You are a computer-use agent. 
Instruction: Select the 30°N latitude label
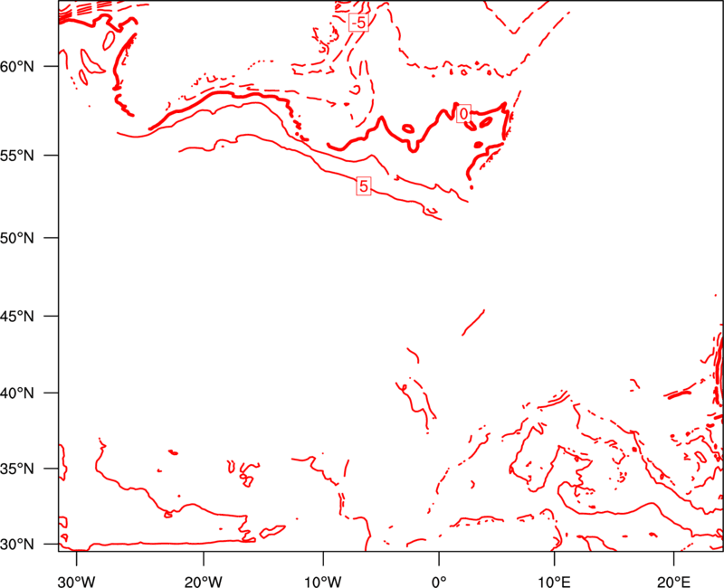(x=17, y=545)
